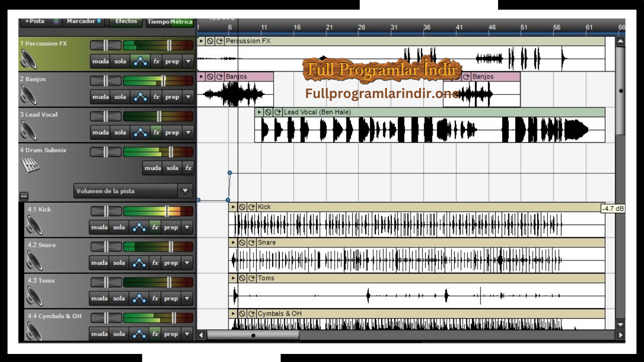
Task: Click the loop icon on the Snare clip
Action: (x=252, y=242)
